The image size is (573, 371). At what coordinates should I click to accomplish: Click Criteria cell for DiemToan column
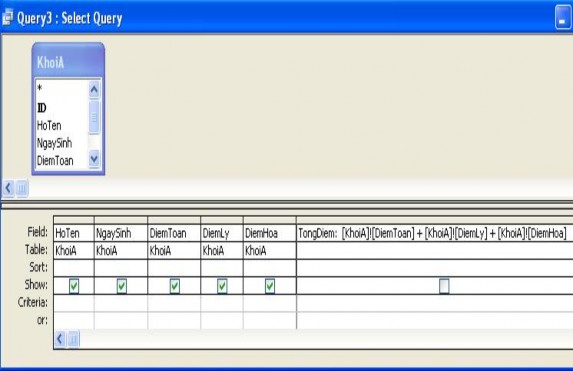coord(174,303)
